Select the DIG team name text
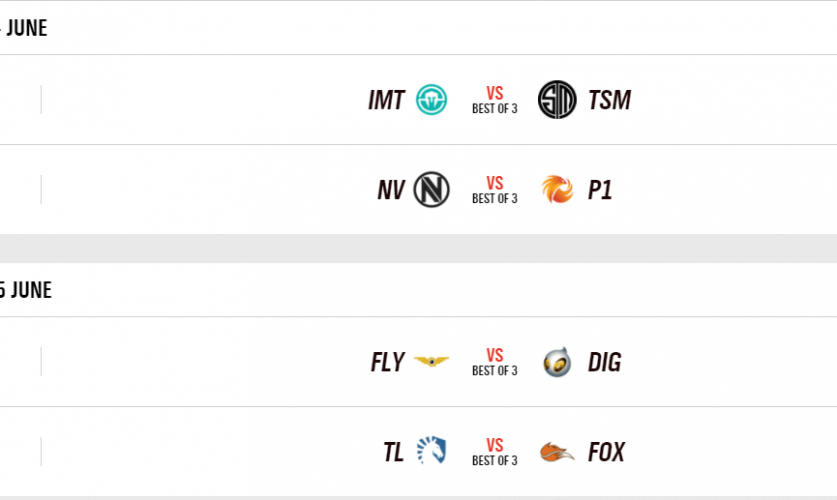Viewport: 837px width, 500px height. [x=605, y=362]
